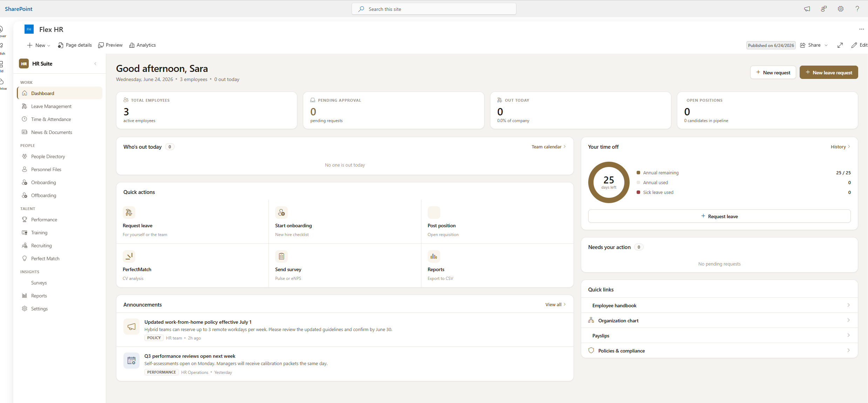Viewport: 868px width, 403px height.
Task: Click the Edit page button
Action: point(859,45)
